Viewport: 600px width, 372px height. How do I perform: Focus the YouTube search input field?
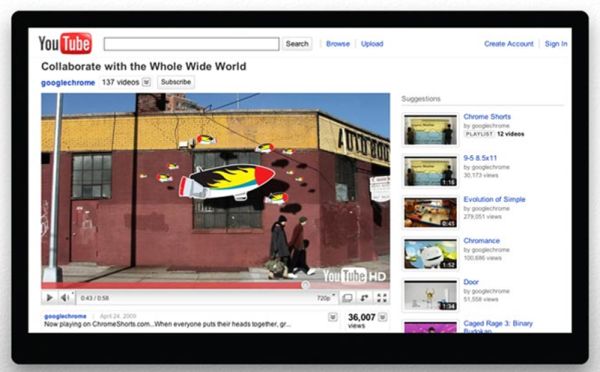pos(191,44)
